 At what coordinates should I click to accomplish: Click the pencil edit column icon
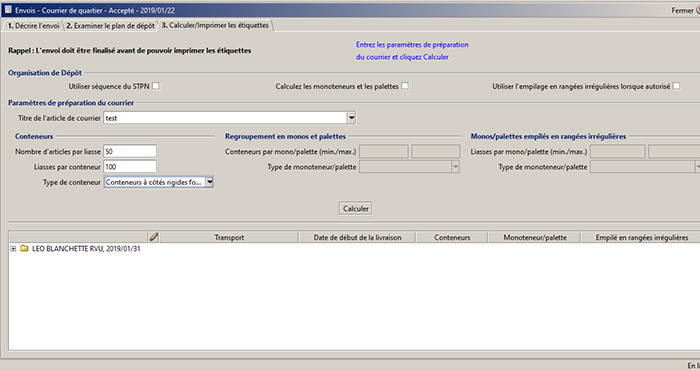pos(154,237)
